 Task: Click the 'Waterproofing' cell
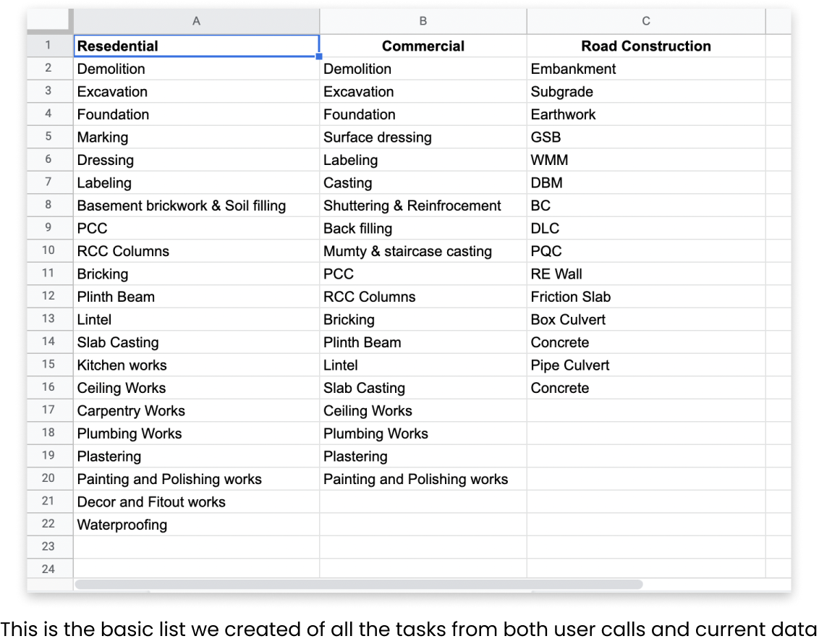(123, 525)
